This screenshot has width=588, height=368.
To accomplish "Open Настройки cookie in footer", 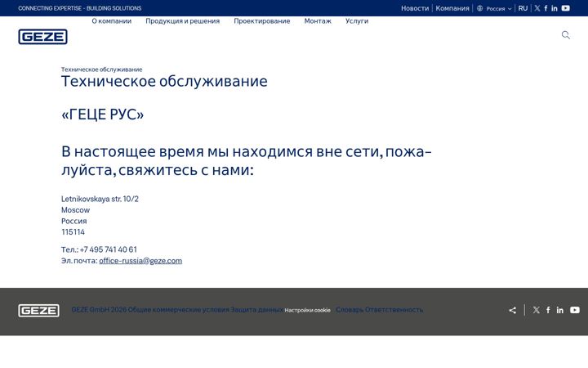I will [x=308, y=310].
